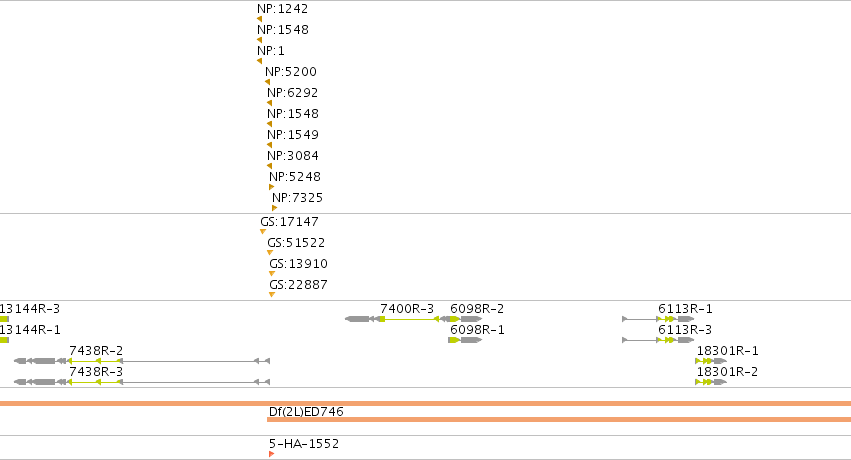Select the green box under 13144R-3
Image resolution: width=851 pixels, height=460 pixels.
click(x=4, y=319)
